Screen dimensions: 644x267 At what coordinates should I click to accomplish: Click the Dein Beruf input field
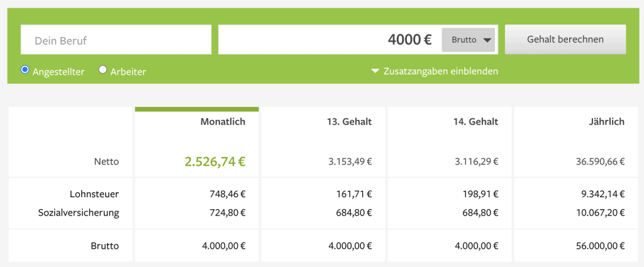point(116,40)
